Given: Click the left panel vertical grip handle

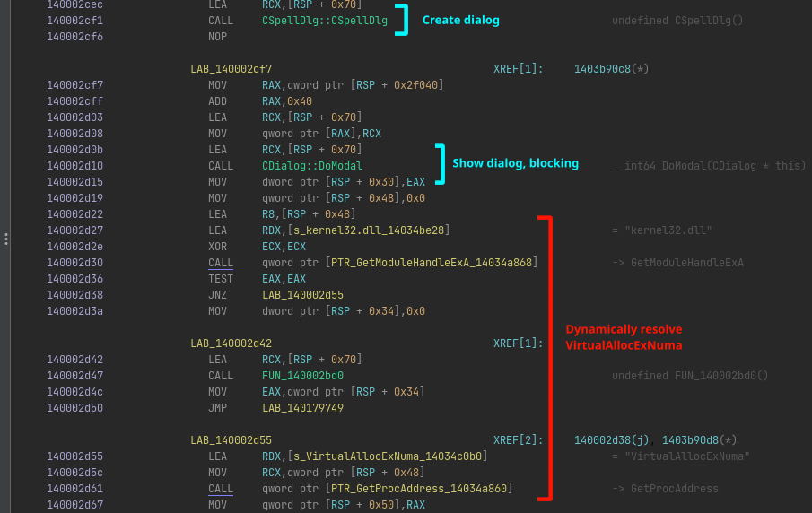Looking at the screenshot, I should coord(5,239).
